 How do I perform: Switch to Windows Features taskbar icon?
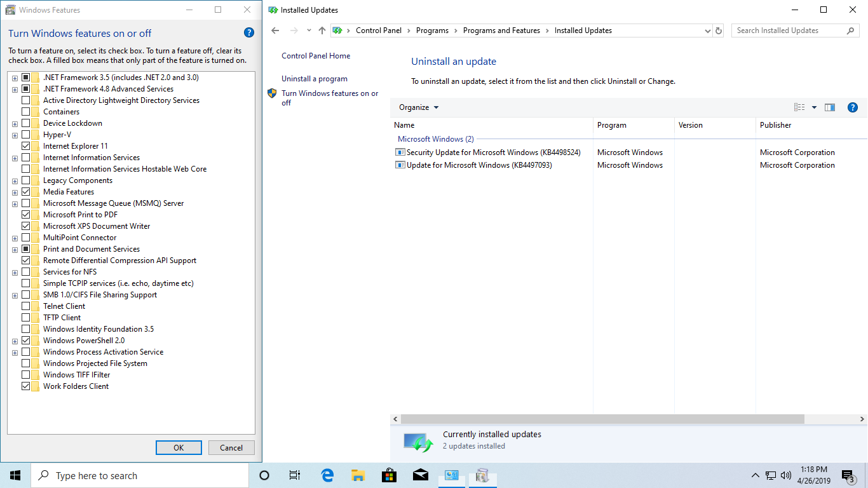pyautogui.click(x=482, y=475)
